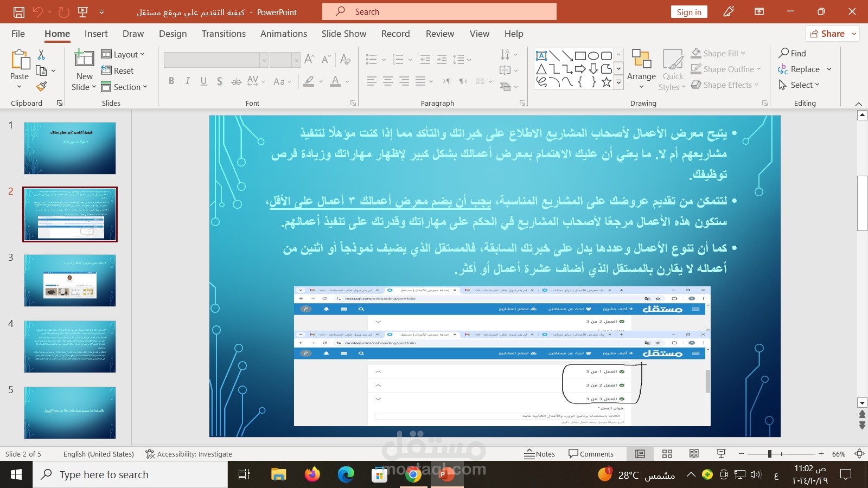Open the Select dropdown in Editing
The image size is (868, 488).
799,85
